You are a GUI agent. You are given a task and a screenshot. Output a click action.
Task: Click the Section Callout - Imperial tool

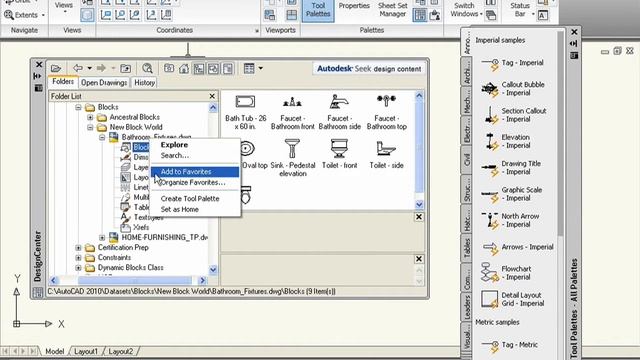click(514, 115)
